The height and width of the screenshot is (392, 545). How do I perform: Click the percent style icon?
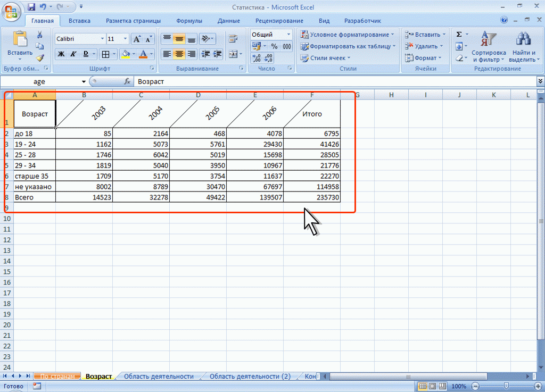pyautogui.click(x=274, y=46)
